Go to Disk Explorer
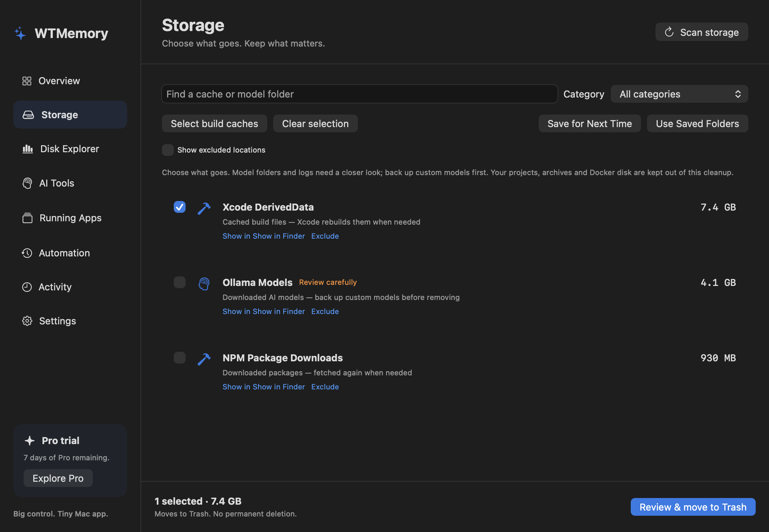 70,149
